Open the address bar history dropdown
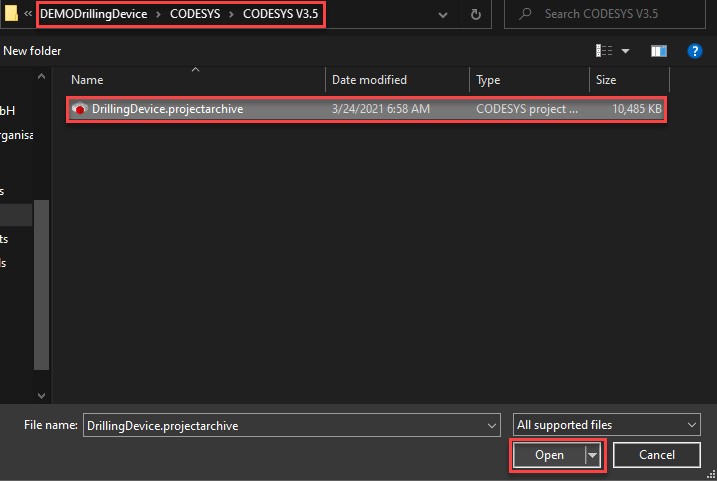717x481 pixels. pyautogui.click(x=443, y=15)
